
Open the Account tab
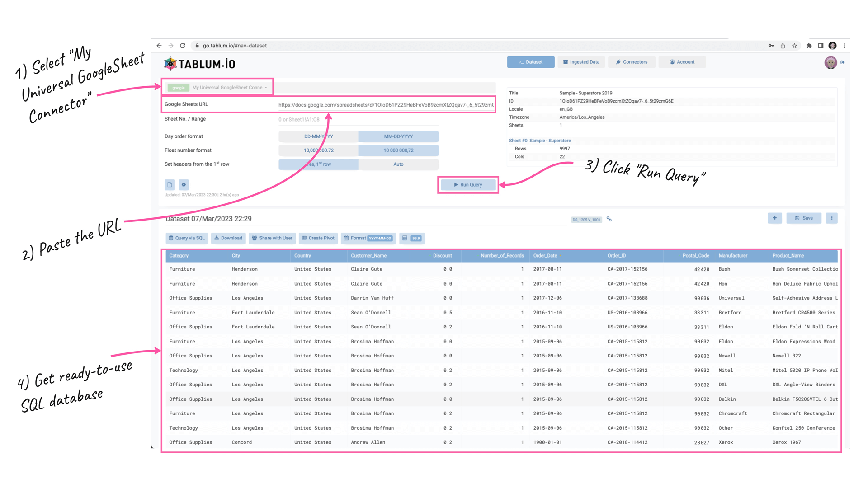[x=682, y=62]
